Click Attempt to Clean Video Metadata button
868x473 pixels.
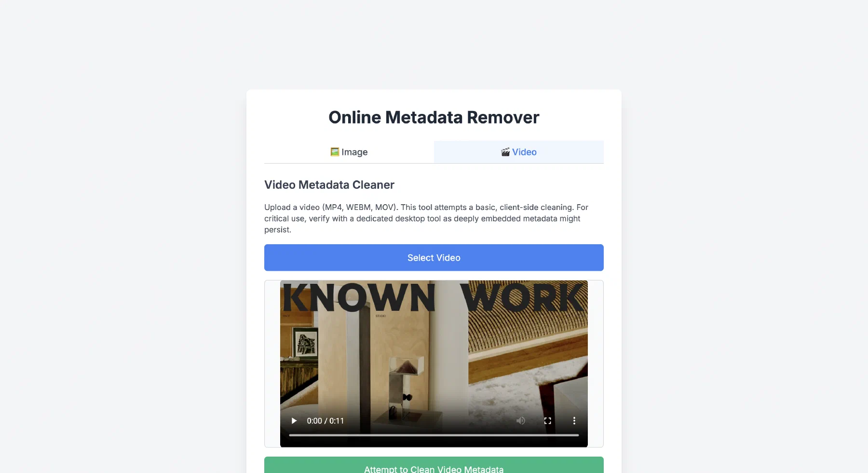pos(434,466)
